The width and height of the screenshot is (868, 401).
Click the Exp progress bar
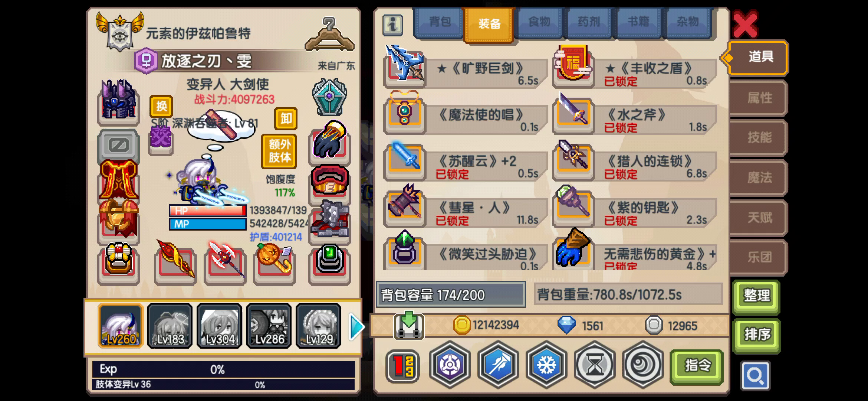pos(224,369)
